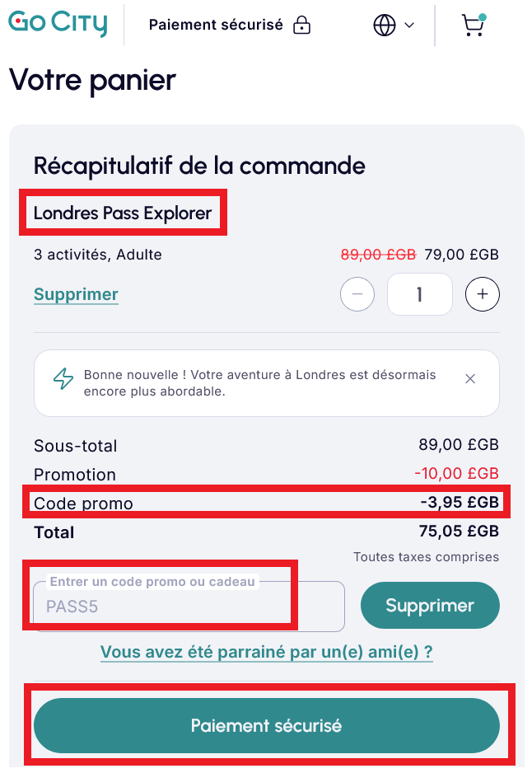Open the parrainé par un(e) ami(e) link
Screen dimensions: 532x773
pyautogui.click(x=265, y=652)
